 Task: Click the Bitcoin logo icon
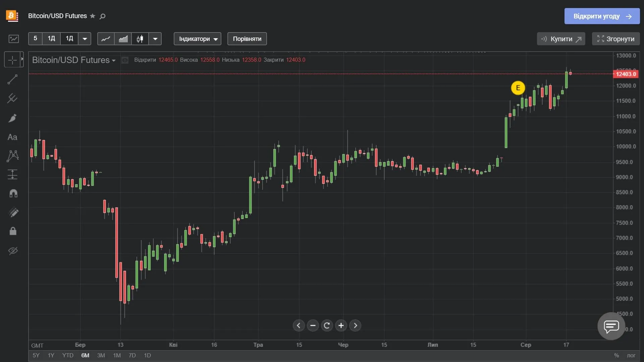tap(12, 16)
